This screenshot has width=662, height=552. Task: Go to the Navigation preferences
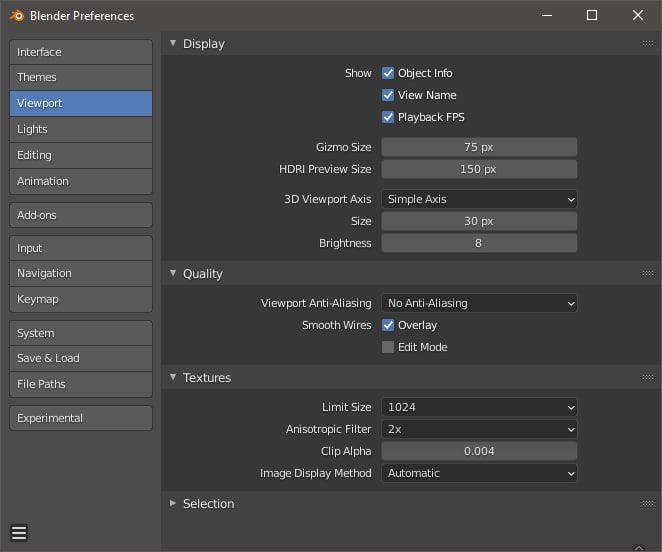(x=81, y=273)
